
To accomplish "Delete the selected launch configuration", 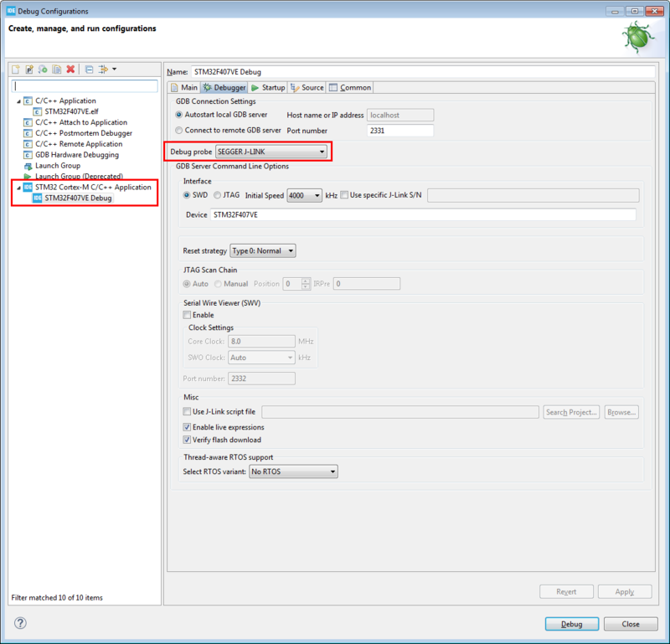I will pos(70,70).
